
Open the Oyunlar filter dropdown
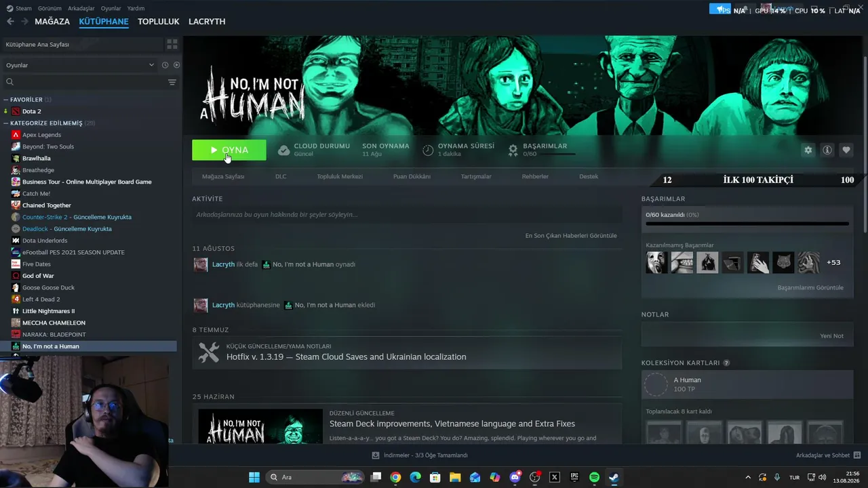point(80,65)
